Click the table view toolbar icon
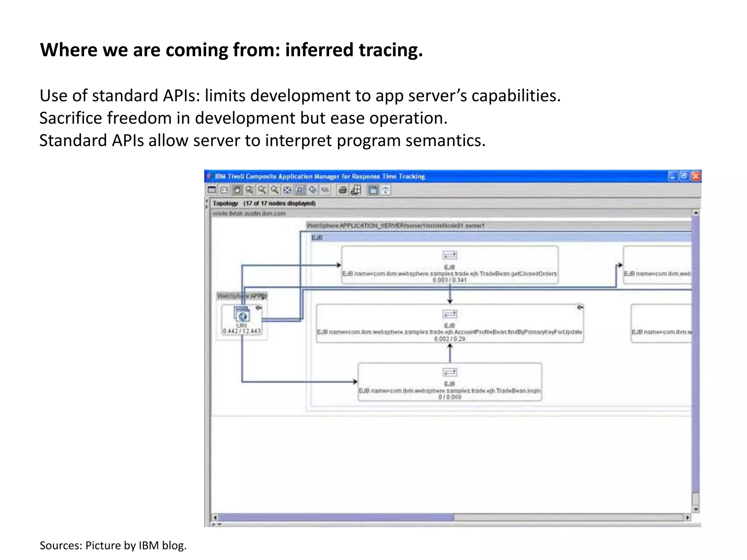The height and width of the screenshot is (560, 747). (212, 190)
